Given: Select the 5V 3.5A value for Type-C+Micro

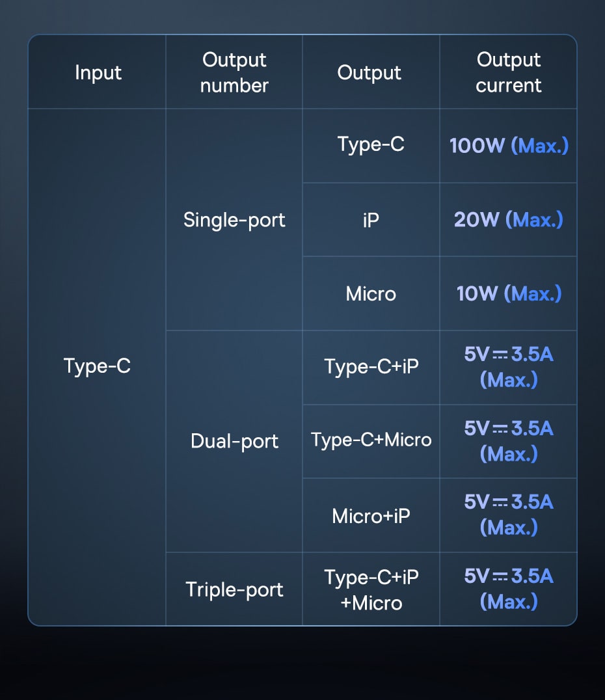Looking at the screenshot, I should click(x=509, y=440).
